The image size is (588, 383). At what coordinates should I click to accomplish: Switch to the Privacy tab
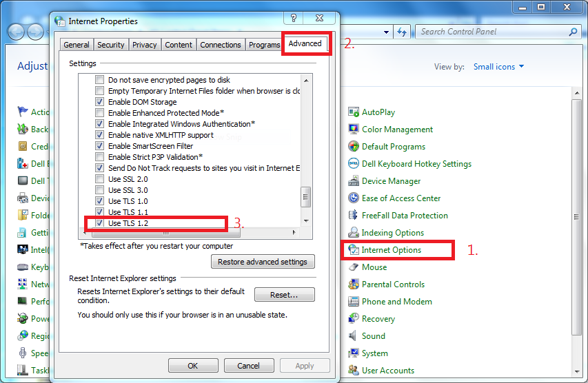point(144,45)
